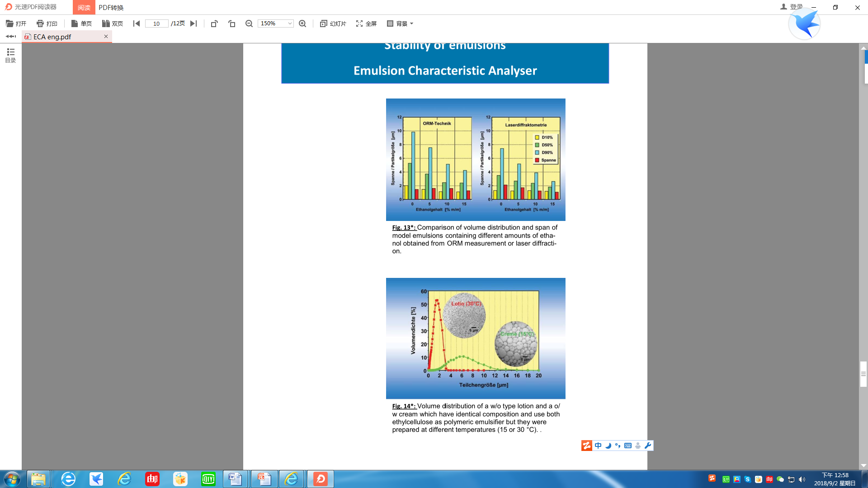Zoom in with the plus magnifier

(x=302, y=23)
